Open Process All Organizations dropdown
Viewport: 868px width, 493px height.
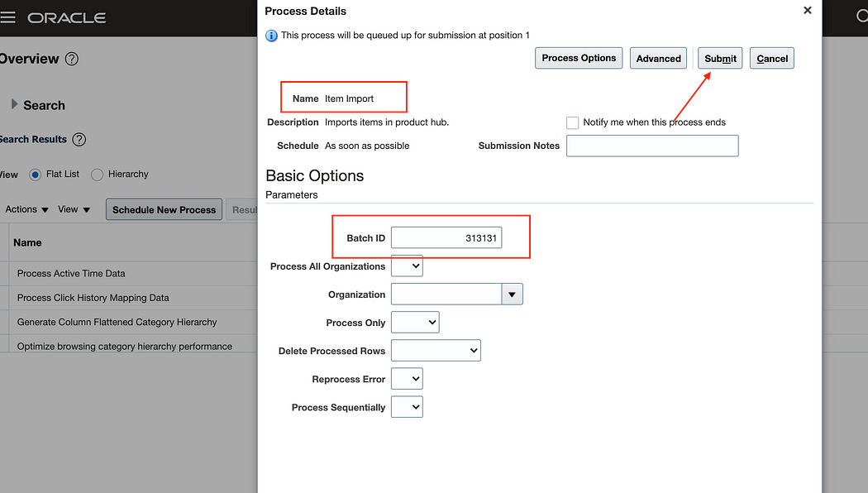407,266
